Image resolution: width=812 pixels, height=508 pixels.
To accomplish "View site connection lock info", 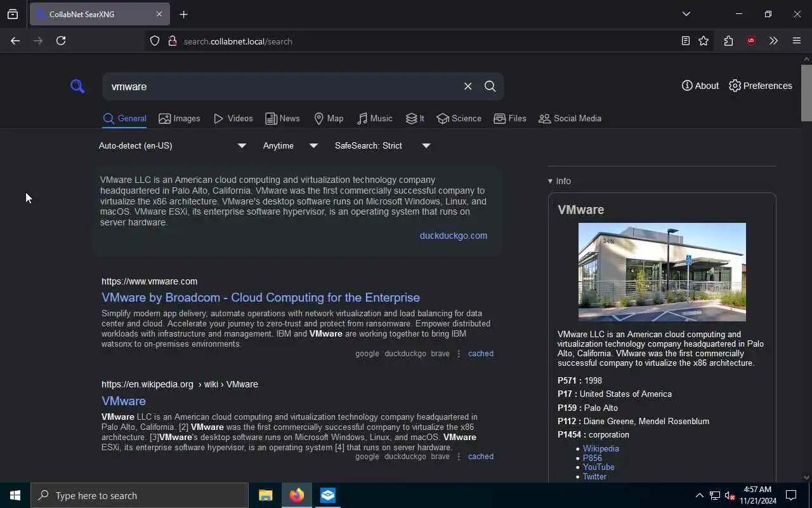I will tap(172, 41).
